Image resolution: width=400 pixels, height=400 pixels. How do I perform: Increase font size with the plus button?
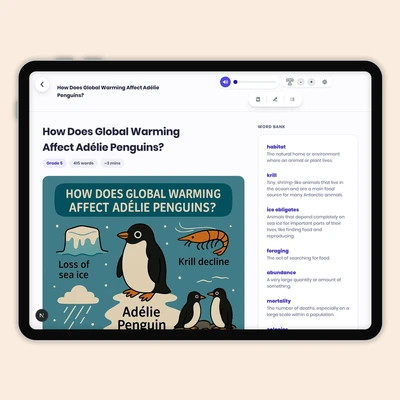(x=311, y=82)
